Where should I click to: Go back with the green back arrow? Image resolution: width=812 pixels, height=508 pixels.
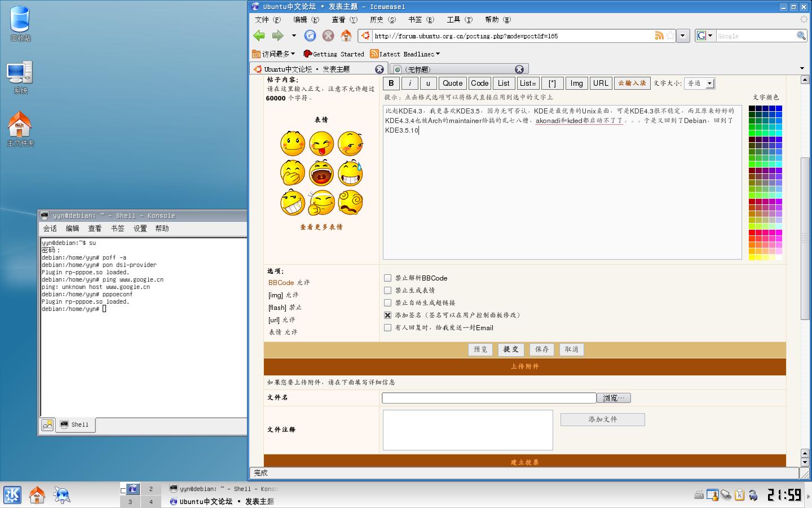pyautogui.click(x=259, y=36)
